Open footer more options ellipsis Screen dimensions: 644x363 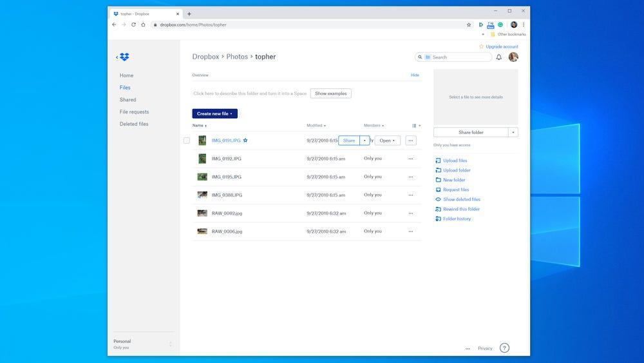tap(468, 349)
